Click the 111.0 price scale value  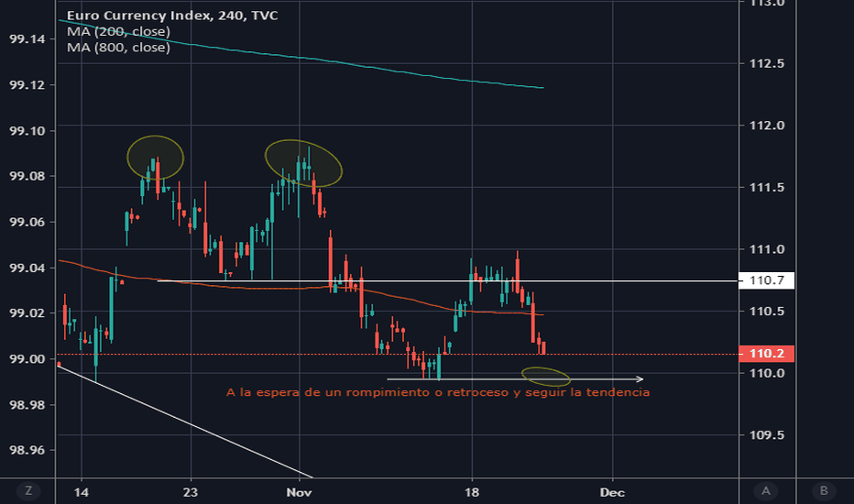(x=767, y=249)
